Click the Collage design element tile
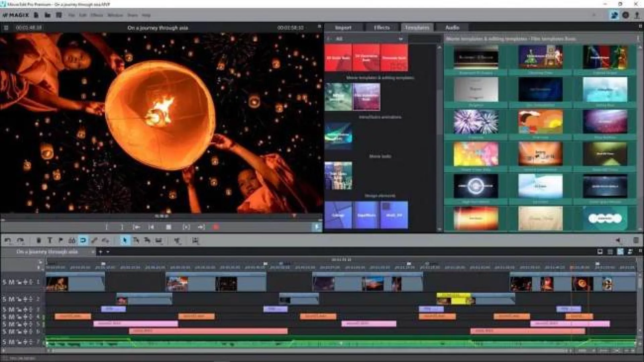The image size is (644, 362). [x=338, y=215]
